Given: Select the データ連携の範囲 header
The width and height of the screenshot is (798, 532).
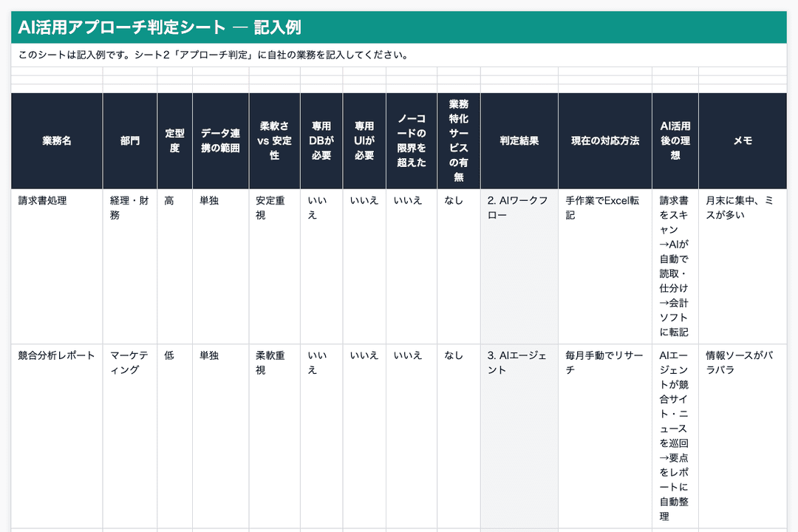Looking at the screenshot, I should [x=219, y=140].
